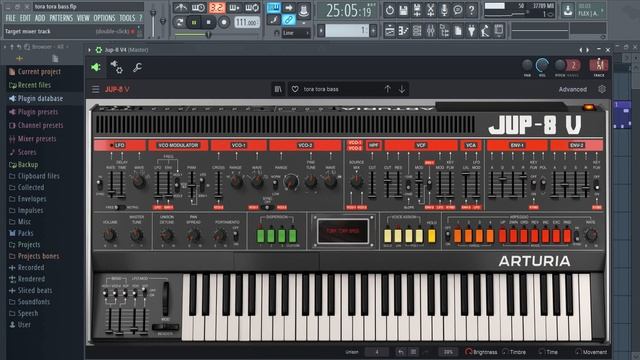Click the channel PAN knob
Viewport: 640px width, 360px height.
527,65
